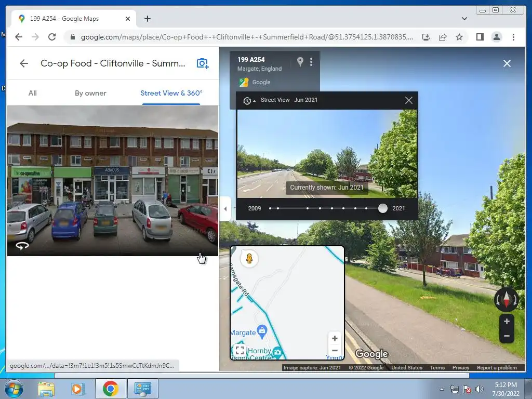532x399 pixels.
Task: Launch Windows Media Player from the taskbar
Action: click(x=77, y=389)
